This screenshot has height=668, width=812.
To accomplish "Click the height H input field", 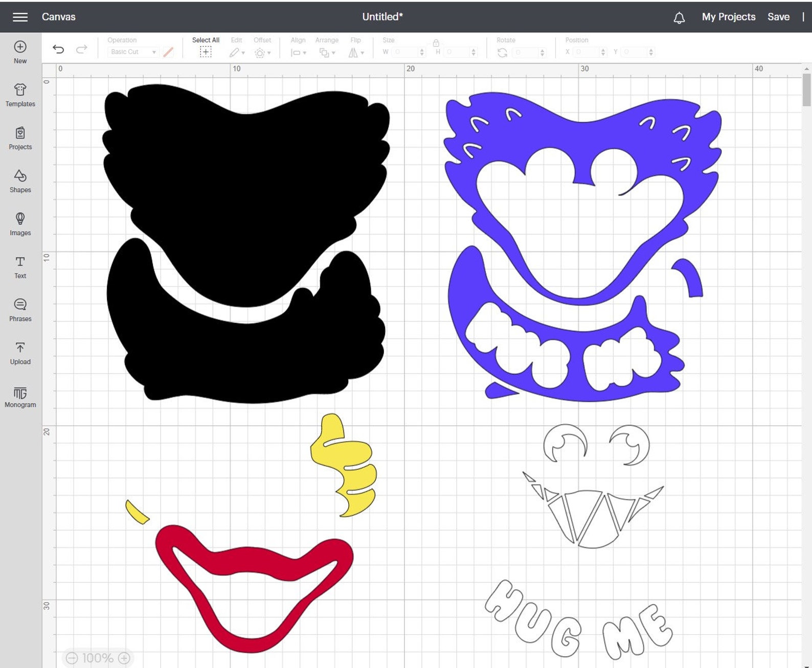I will (x=457, y=52).
